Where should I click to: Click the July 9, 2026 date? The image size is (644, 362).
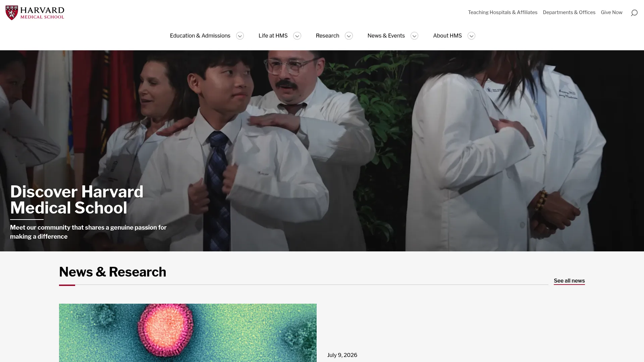tap(342, 355)
